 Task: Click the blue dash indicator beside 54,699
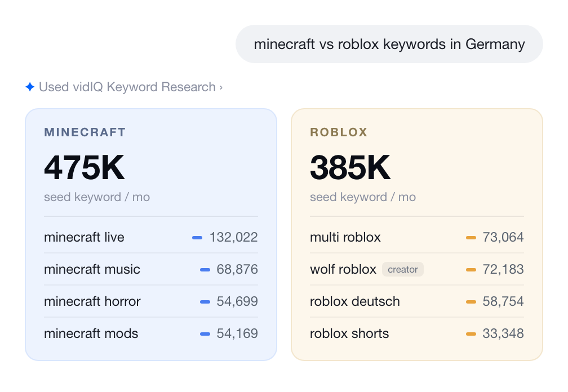coord(205,302)
